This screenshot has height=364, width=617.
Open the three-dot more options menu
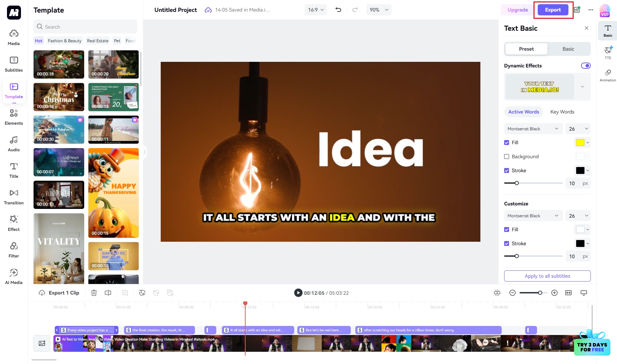(591, 10)
